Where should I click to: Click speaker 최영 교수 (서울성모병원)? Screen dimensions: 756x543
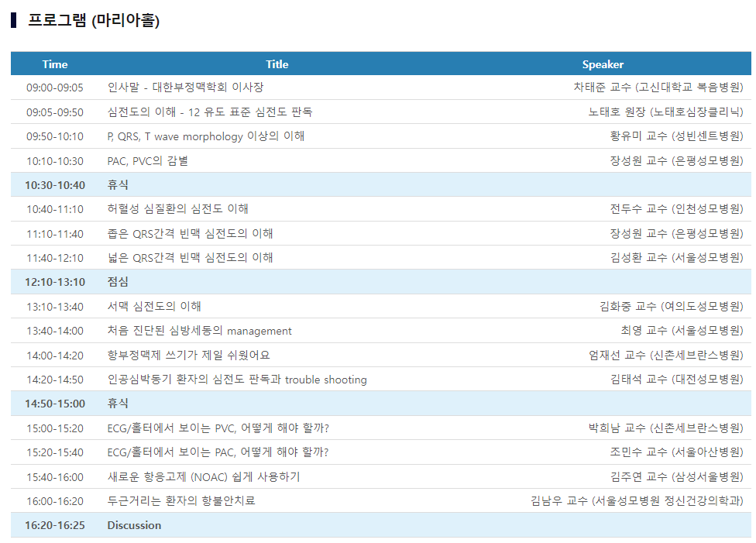pos(682,330)
